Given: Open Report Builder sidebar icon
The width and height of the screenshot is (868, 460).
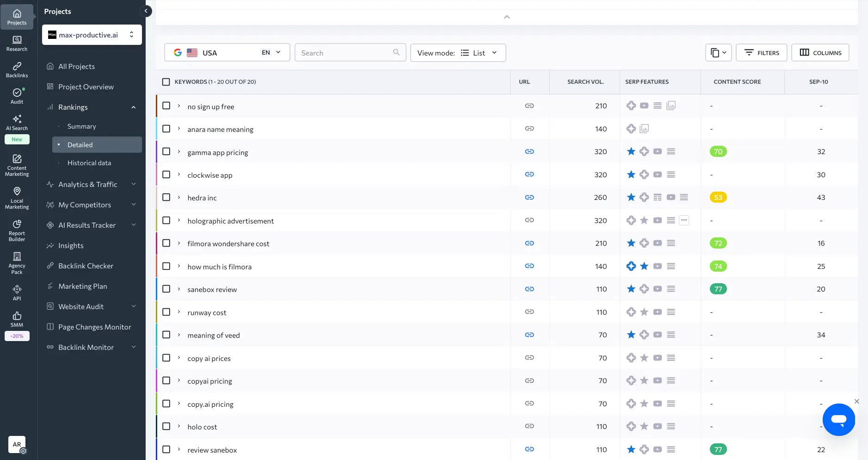Looking at the screenshot, I should (x=17, y=230).
